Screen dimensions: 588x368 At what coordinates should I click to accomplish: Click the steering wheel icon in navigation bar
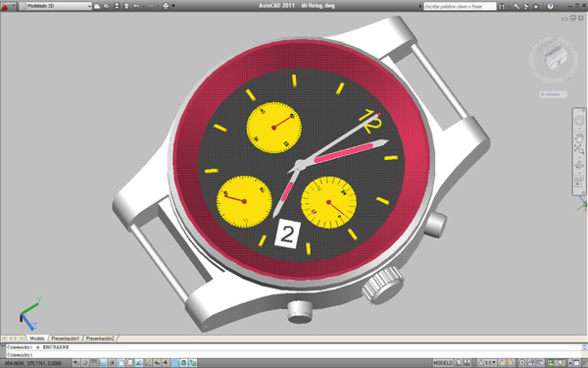[x=579, y=121]
